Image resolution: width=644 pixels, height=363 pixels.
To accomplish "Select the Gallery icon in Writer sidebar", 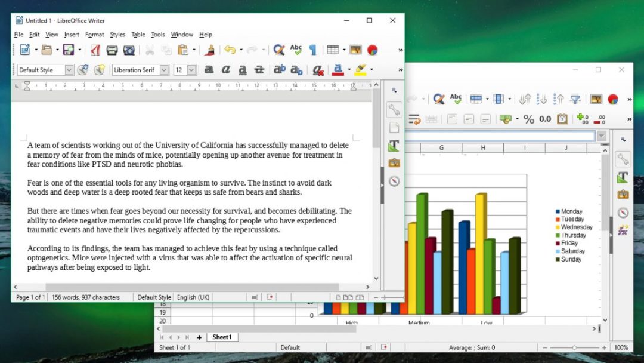I will [394, 162].
